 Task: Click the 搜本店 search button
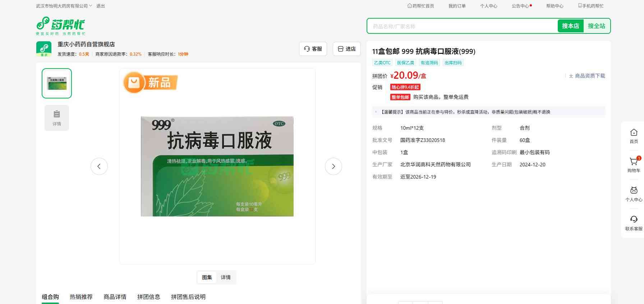pyautogui.click(x=570, y=26)
